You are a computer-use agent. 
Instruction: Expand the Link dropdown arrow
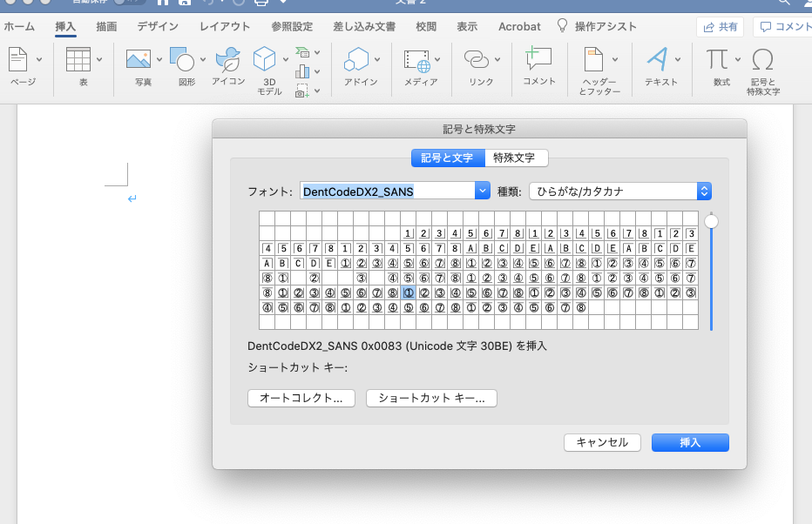point(497,59)
